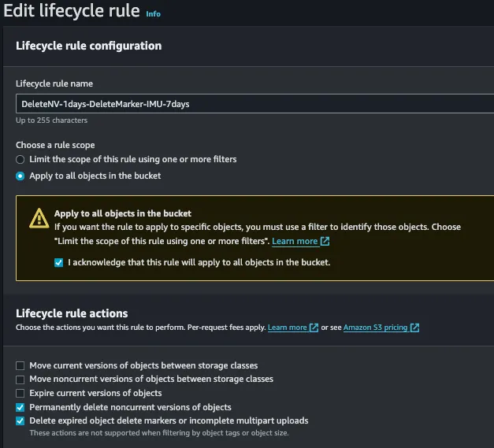Viewport: 494px width, 448px height.
Task: Open Learn more link under Lifecycle rule actions
Action: 287,328
